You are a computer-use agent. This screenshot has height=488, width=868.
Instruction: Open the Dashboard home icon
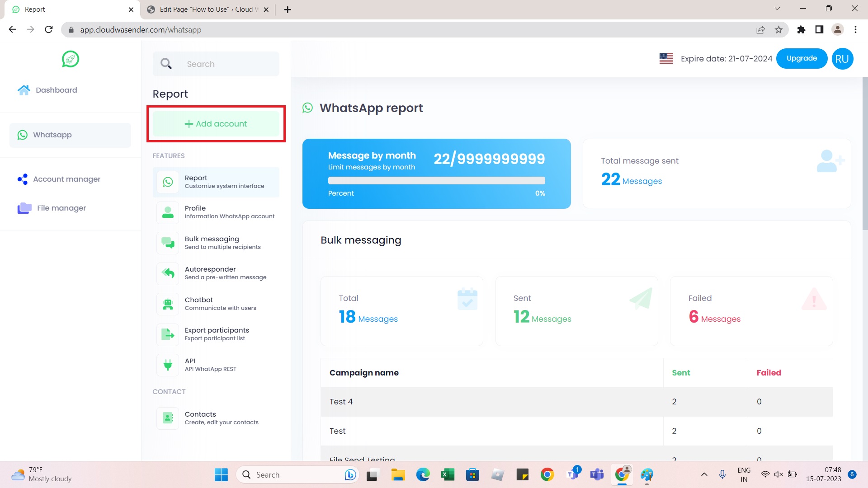24,90
